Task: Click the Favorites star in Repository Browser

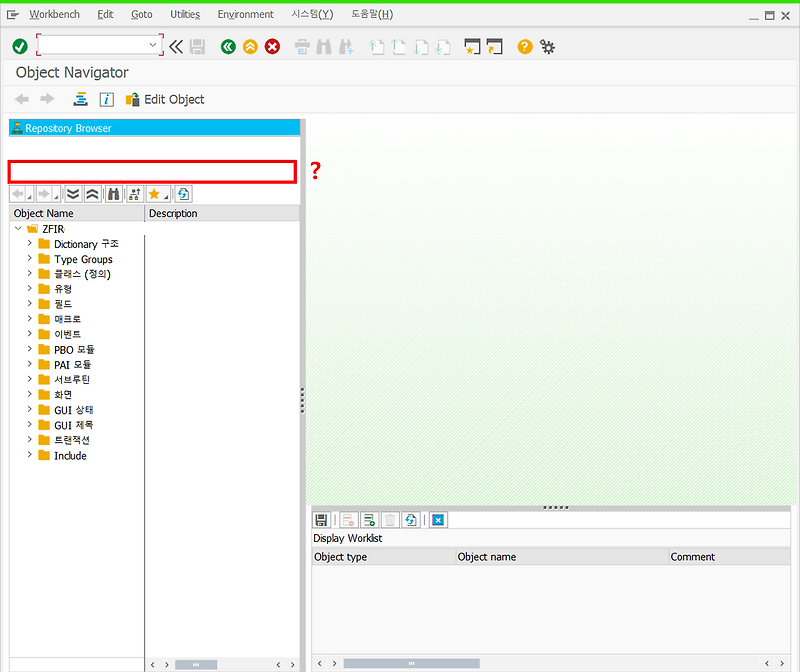Action: click(156, 193)
